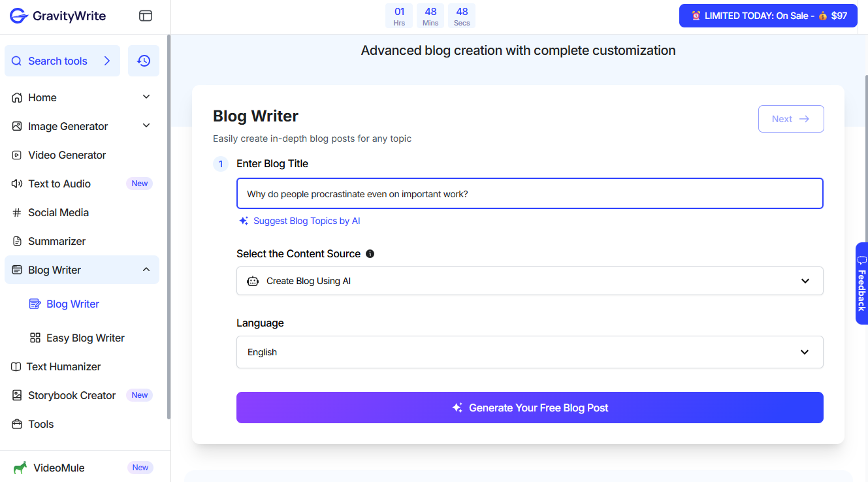
Task: Open the Video Generator tool
Action: tap(66, 155)
